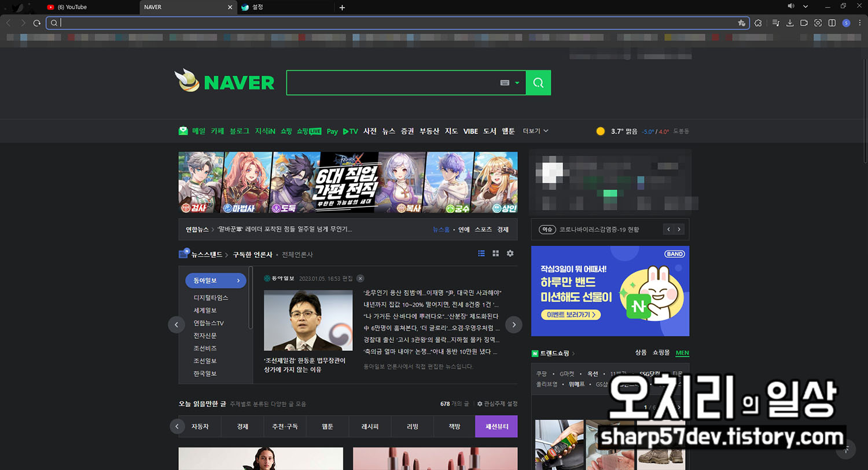Open the 메일 link with mail icon
The width and height of the screenshot is (868, 470).
[x=192, y=131]
